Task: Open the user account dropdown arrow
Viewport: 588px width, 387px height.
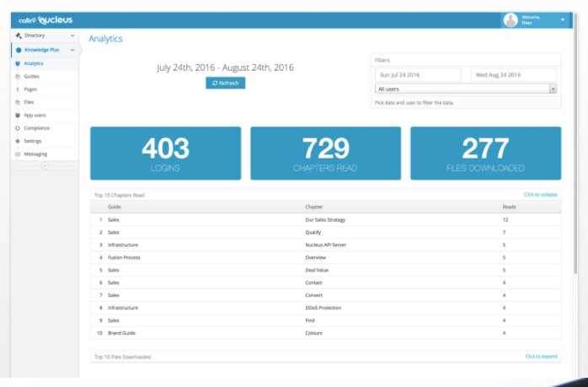Action: [x=563, y=20]
